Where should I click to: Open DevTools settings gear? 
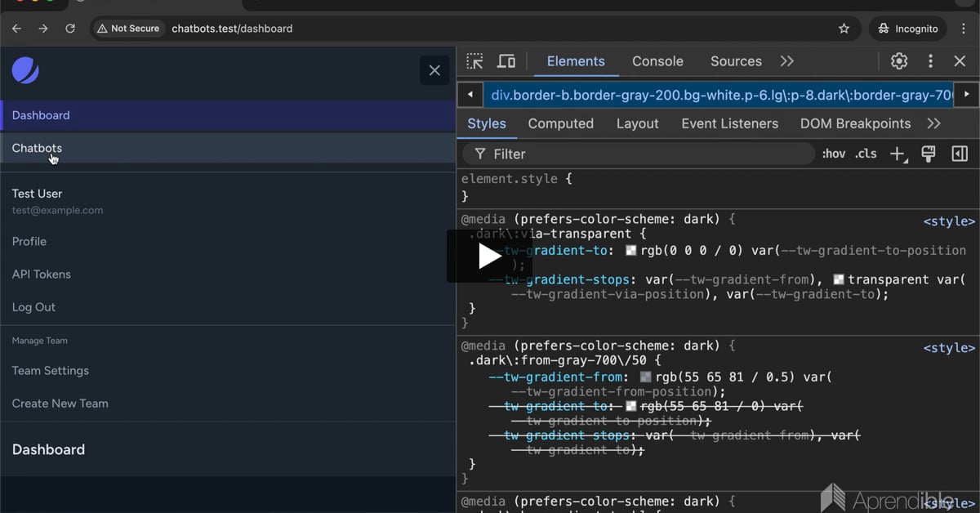(x=899, y=61)
